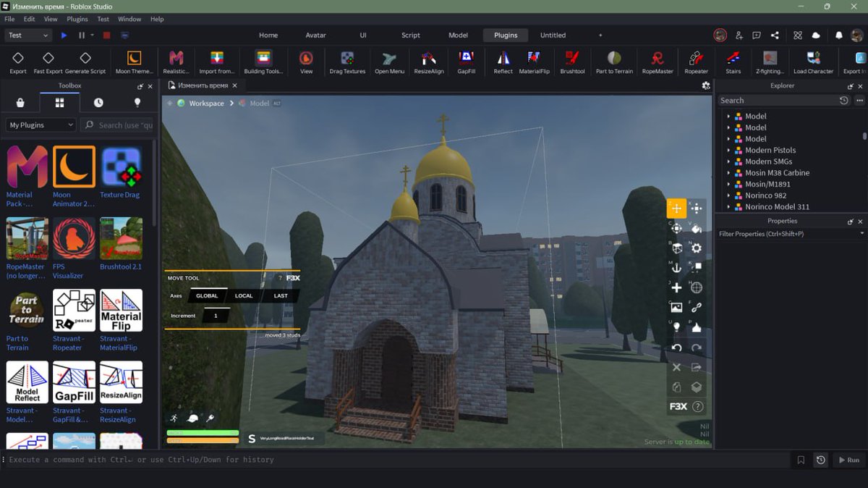Image resolution: width=868 pixels, height=488 pixels.
Task: Set Move Tool axes to GLOBAL
Action: coord(207,295)
